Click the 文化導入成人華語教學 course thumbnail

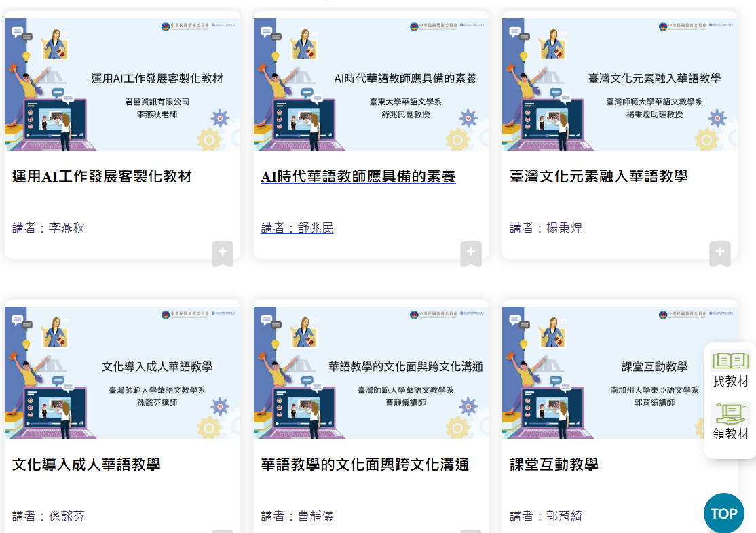122,372
